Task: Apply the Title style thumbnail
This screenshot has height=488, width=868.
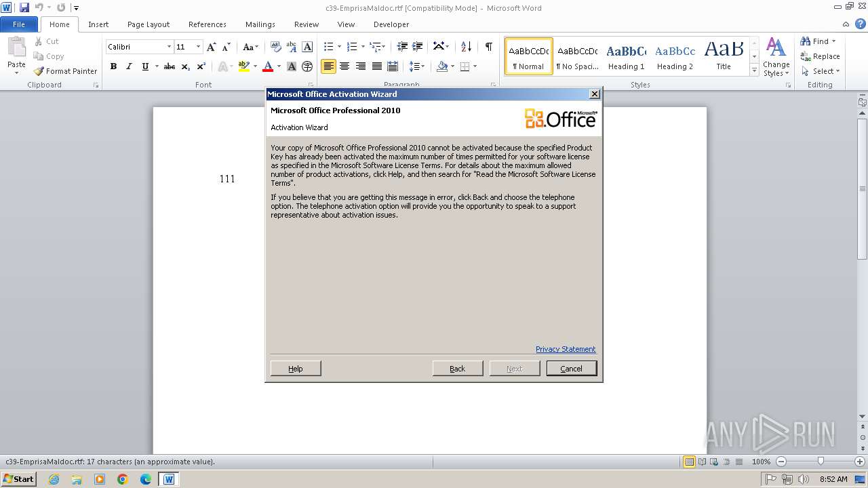Action: [724, 56]
